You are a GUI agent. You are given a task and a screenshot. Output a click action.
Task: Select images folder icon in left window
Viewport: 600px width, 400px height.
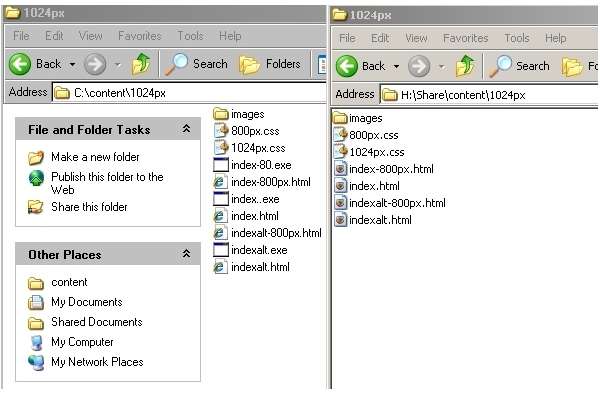[221, 114]
